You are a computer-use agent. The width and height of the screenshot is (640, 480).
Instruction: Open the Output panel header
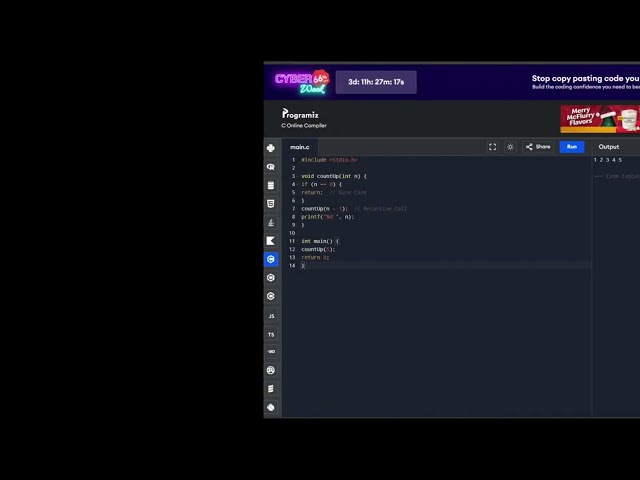(609, 147)
